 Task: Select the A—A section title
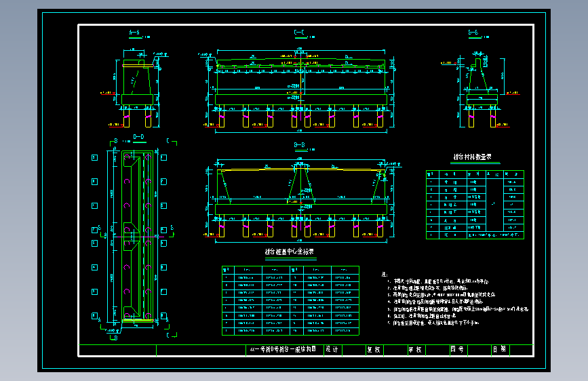point(134,33)
